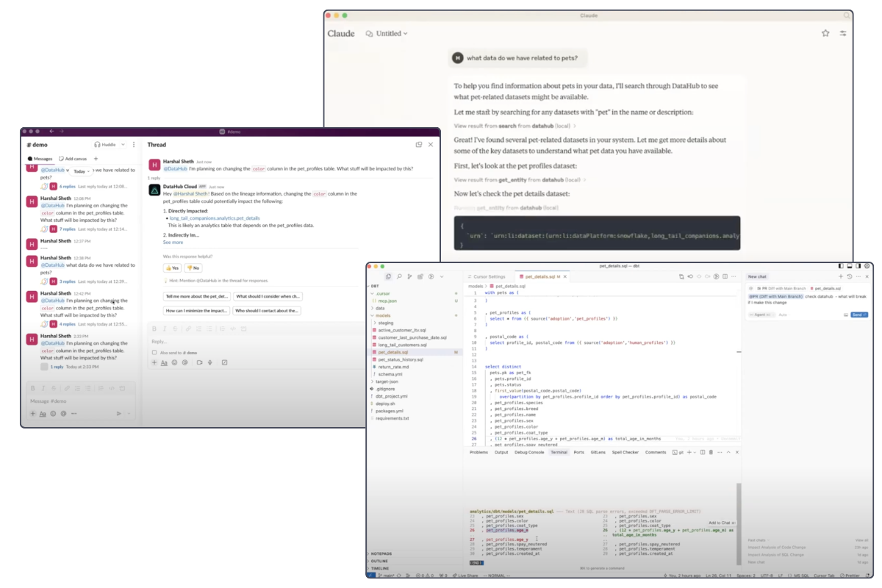Switch to the GitLens panel tab
This screenshot has width=882, height=588.
tap(598, 452)
